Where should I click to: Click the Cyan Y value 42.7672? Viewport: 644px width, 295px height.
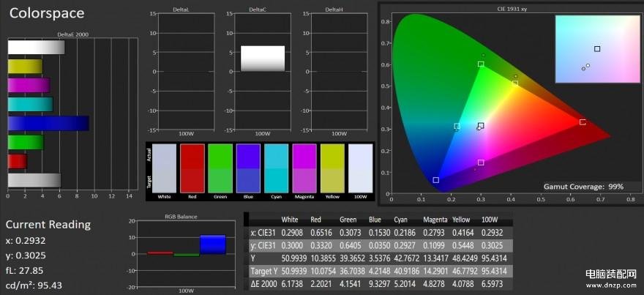(407, 259)
